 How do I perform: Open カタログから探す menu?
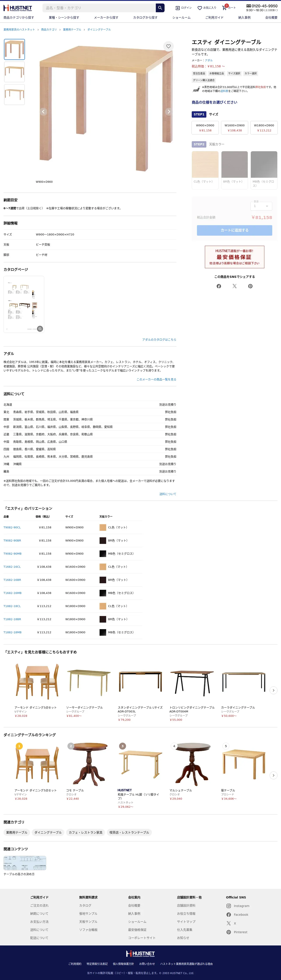pos(145,17)
